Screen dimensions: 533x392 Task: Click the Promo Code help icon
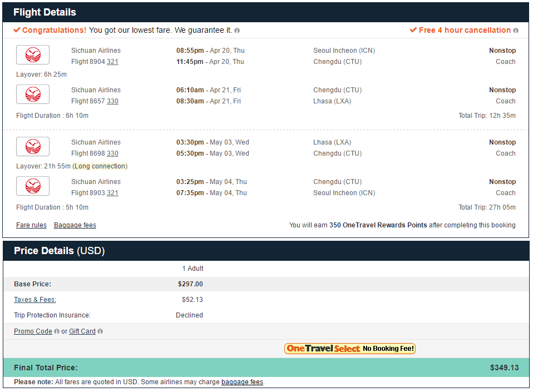[57, 331]
